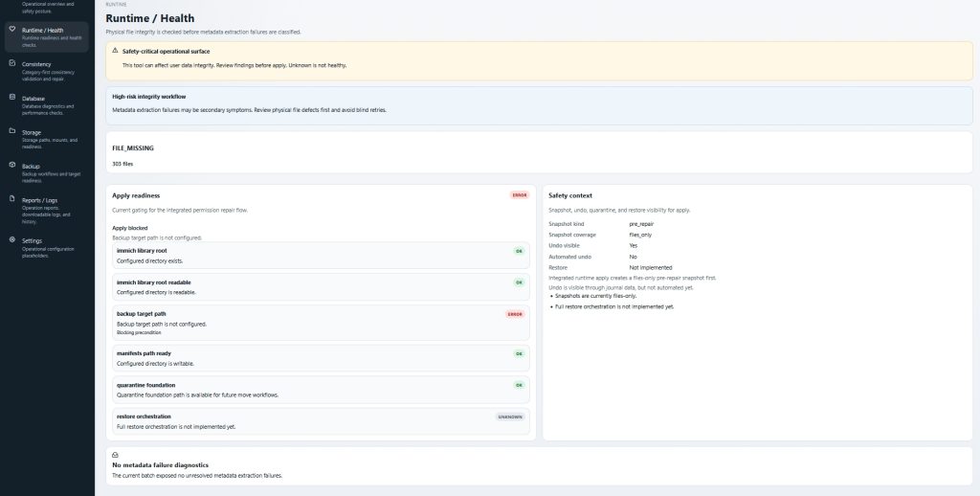
Task: Open the Consistency section
Action: [46, 70]
